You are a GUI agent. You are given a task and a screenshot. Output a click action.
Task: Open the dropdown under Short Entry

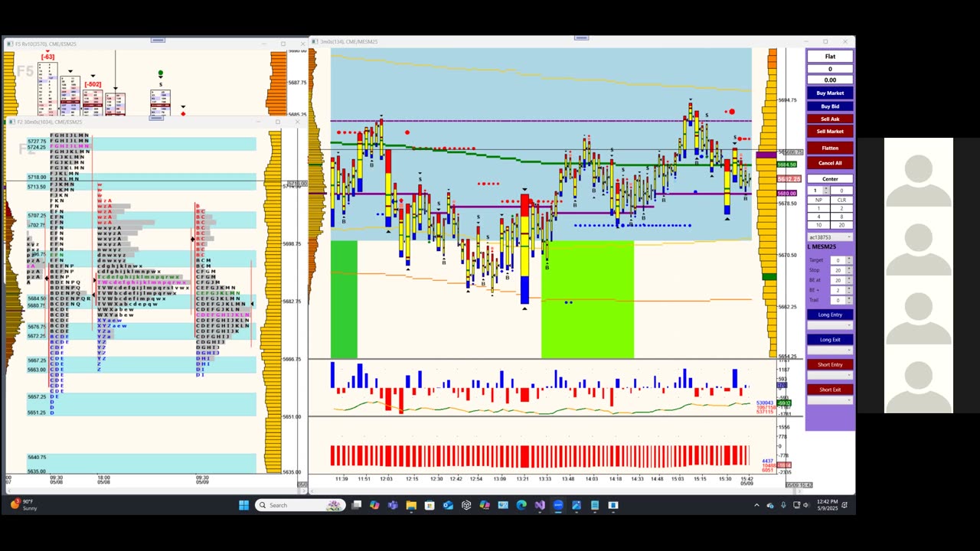coord(830,375)
